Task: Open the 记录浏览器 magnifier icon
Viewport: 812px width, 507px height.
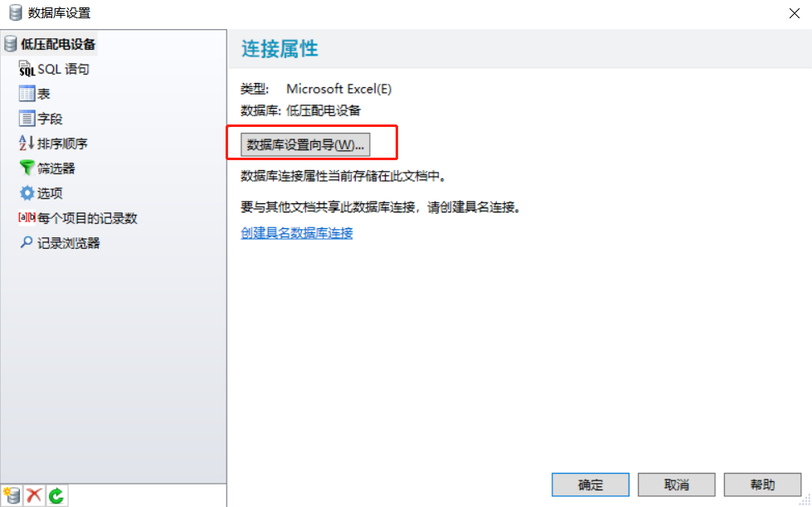Action: (x=27, y=242)
